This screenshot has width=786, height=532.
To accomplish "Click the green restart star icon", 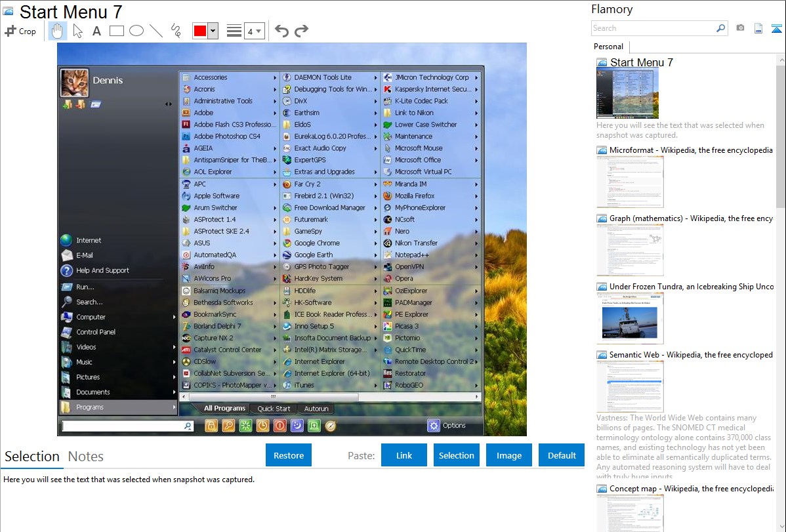I will (x=245, y=426).
